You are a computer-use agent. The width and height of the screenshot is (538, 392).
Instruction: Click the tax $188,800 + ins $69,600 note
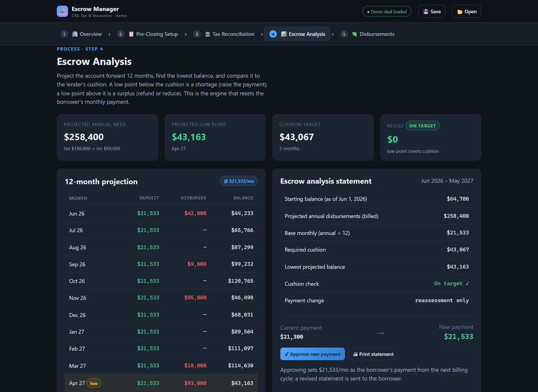point(92,148)
